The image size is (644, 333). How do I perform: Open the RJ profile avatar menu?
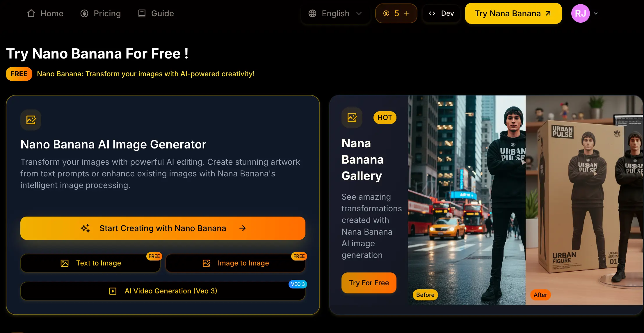pyautogui.click(x=580, y=13)
